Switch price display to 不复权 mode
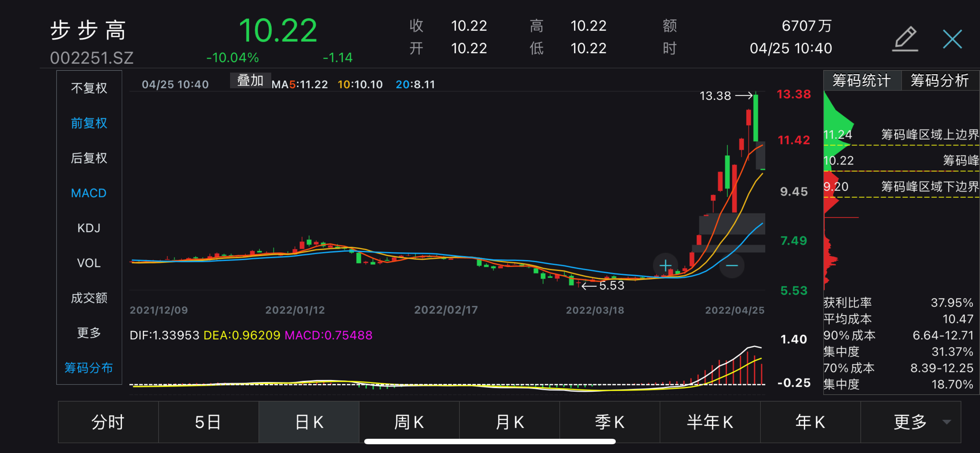The height and width of the screenshot is (453, 980). [88, 88]
